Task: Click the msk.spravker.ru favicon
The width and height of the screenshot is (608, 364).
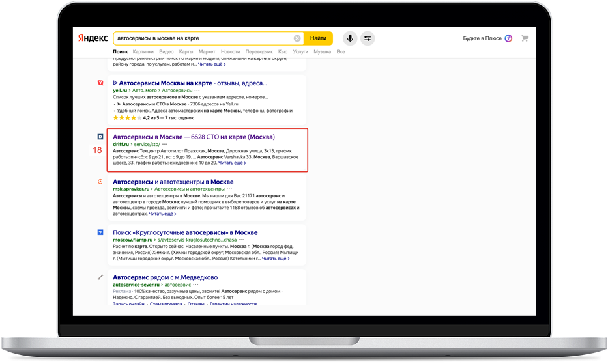Action: coord(100,182)
